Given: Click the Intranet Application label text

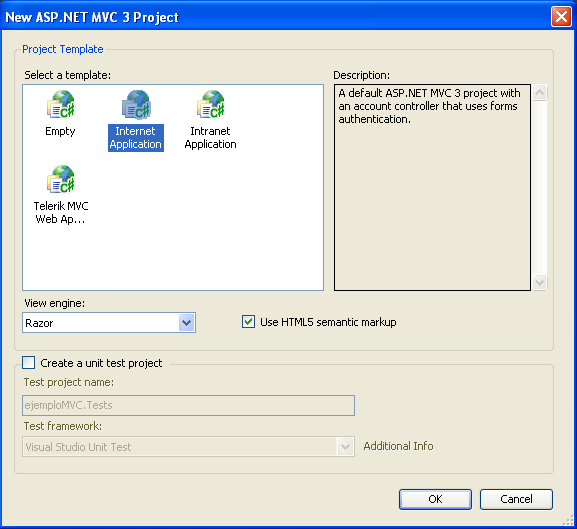Looking at the screenshot, I should [210, 138].
